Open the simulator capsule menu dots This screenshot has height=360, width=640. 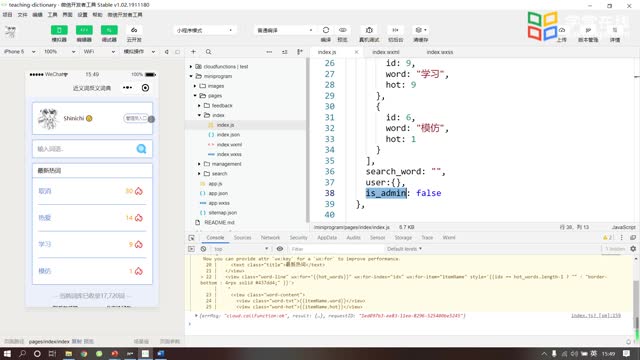pos(127,88)
